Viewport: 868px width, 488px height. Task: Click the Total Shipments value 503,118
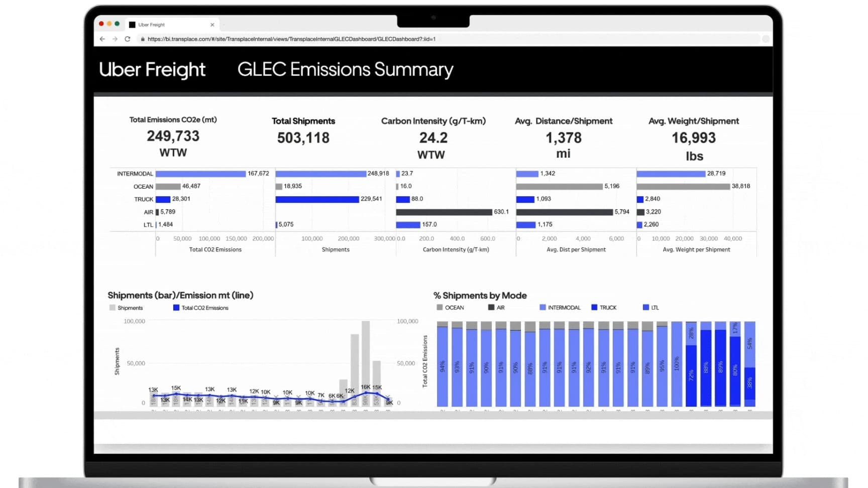(x=303, y=137)
